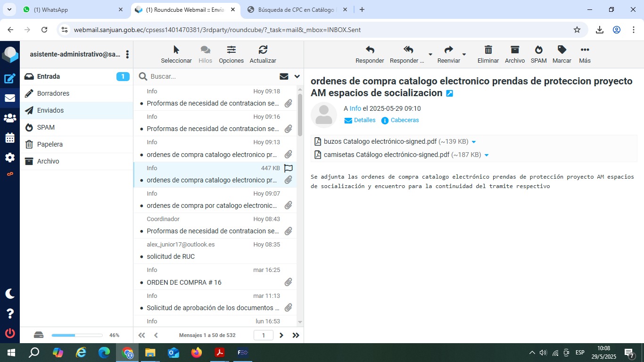The image size is (644, 362).
Task: Toggle unread filter envelope icon
Action: [284, 76]
